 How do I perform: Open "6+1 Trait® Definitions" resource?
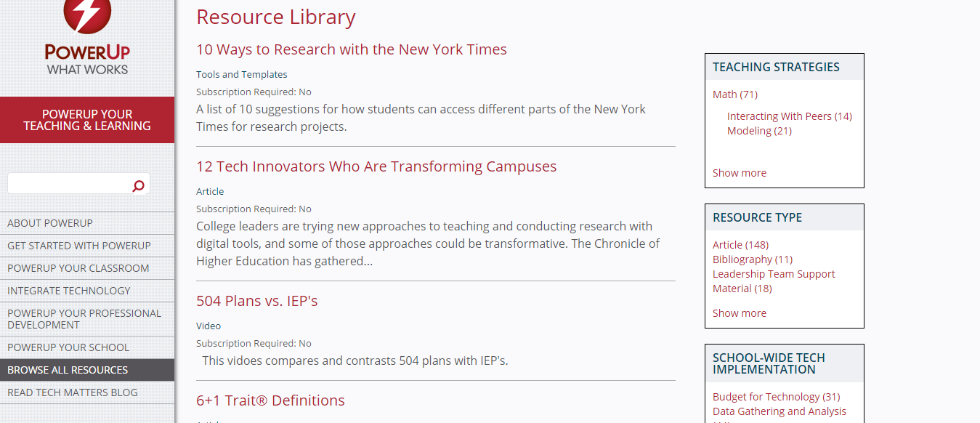270,400
